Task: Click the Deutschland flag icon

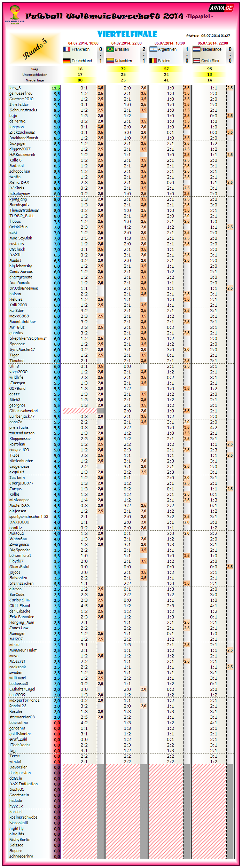Action: tap(67, 61)
